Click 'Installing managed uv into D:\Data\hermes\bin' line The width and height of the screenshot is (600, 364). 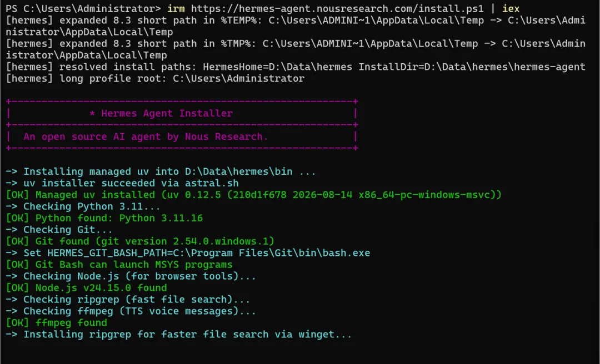pyautogui.click(x=161, y=171)
